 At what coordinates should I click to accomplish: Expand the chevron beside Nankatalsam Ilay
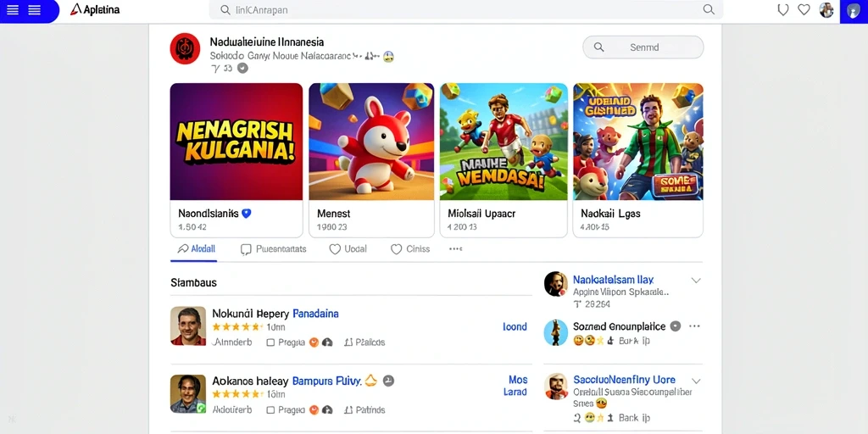(696, 280)
